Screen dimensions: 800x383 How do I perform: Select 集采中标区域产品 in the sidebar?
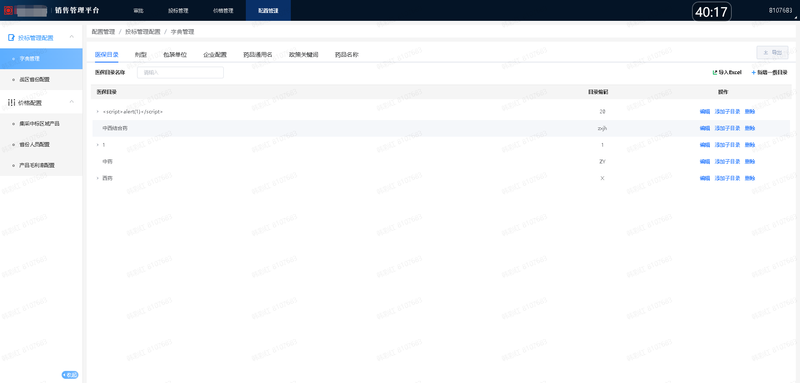coord(41,123)
